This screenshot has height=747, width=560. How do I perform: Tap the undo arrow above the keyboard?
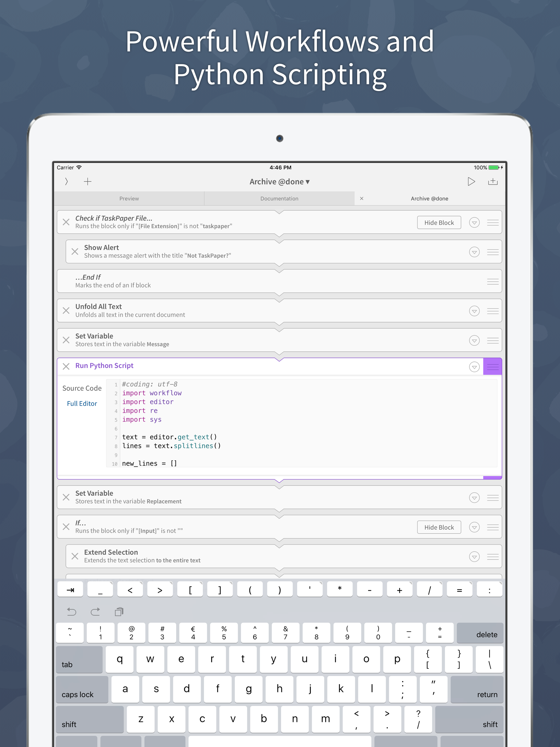(71, 611)
